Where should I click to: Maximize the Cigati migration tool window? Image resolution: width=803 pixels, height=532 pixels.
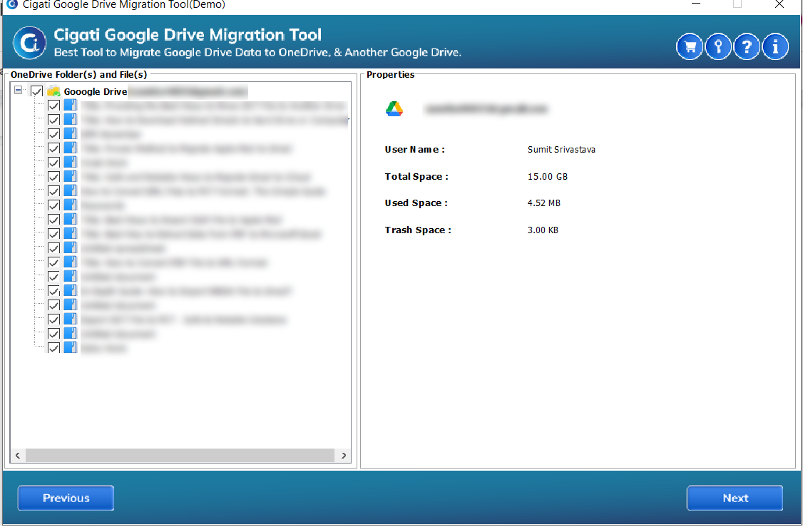tap(737, 4)
